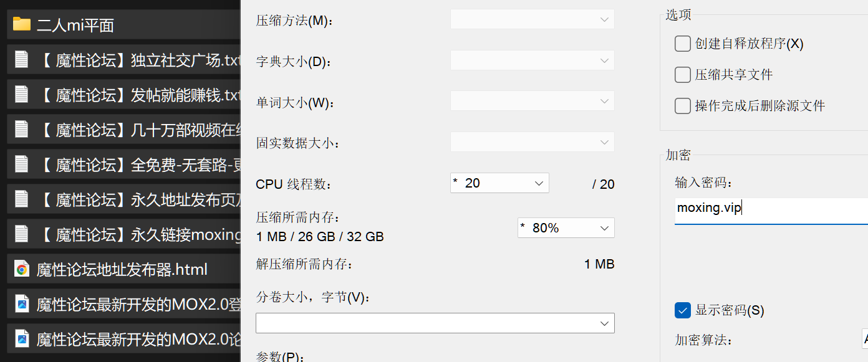Select the 独立社交广场 text file icon
868x362 pixels.
coord(22,60)
